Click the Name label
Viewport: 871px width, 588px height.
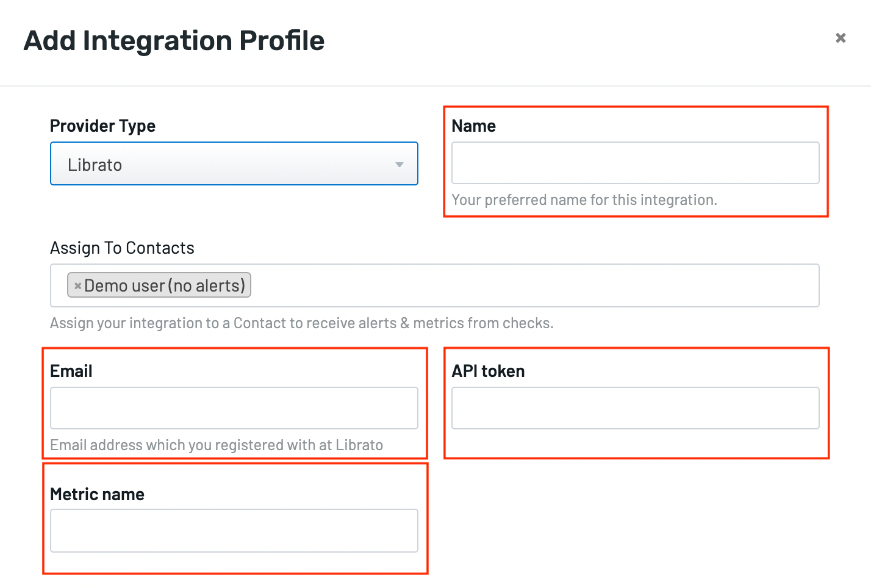tap(473, 126)
